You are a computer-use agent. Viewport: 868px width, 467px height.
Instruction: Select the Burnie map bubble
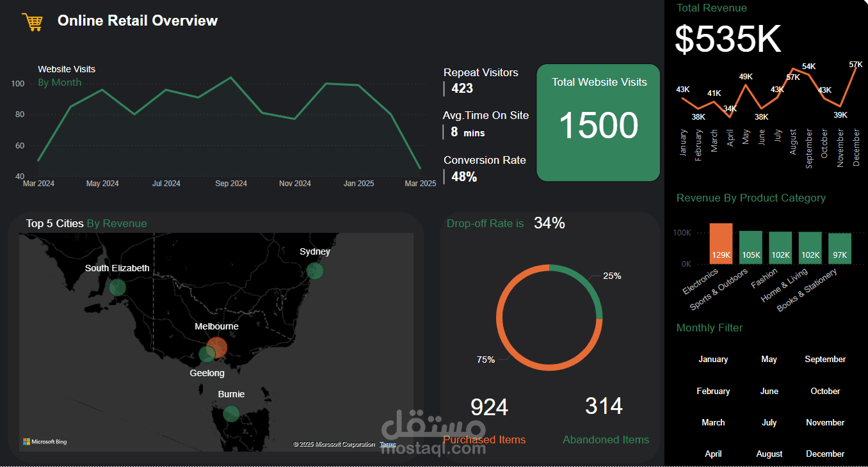(x=231, y=413)
